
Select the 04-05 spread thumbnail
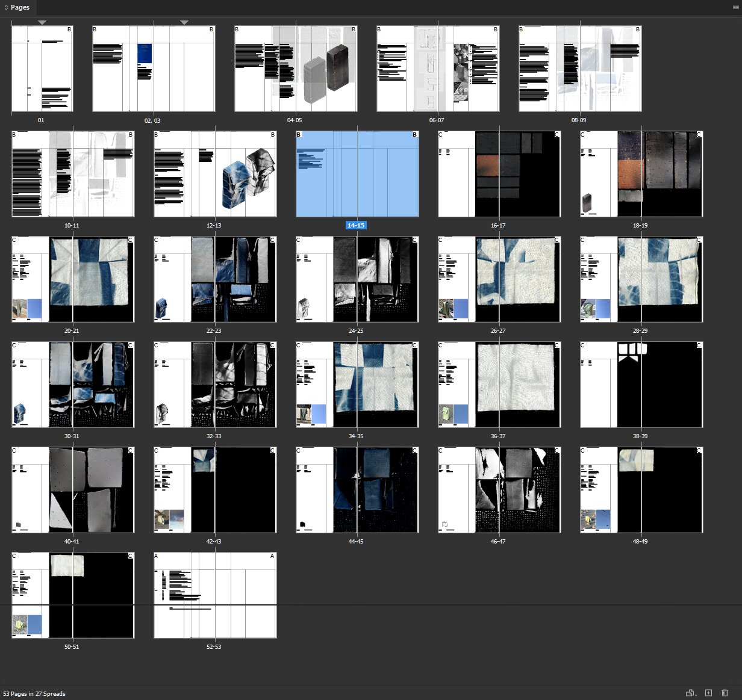296,69
